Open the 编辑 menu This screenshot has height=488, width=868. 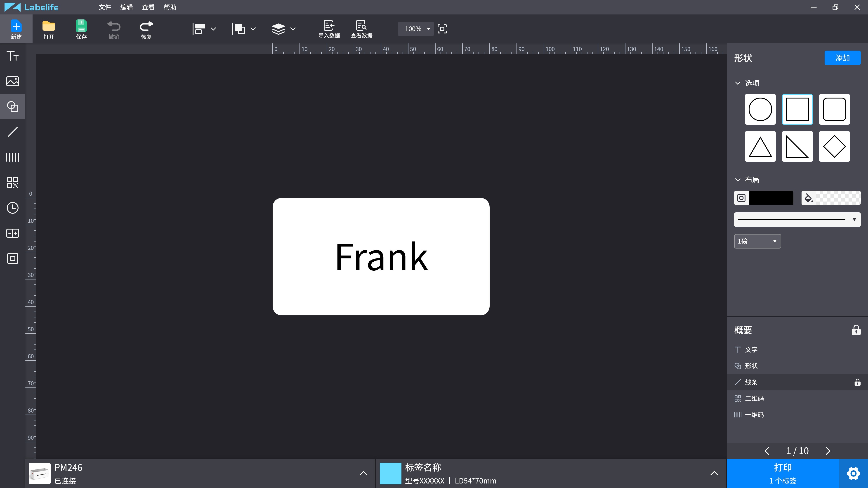pos(126,7)
